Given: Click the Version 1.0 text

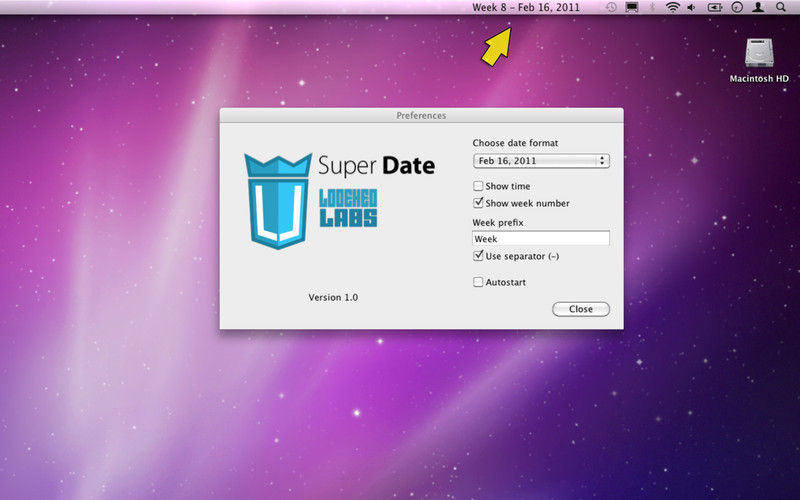Looking at the screenshot, I should click(x=333, y=297).
